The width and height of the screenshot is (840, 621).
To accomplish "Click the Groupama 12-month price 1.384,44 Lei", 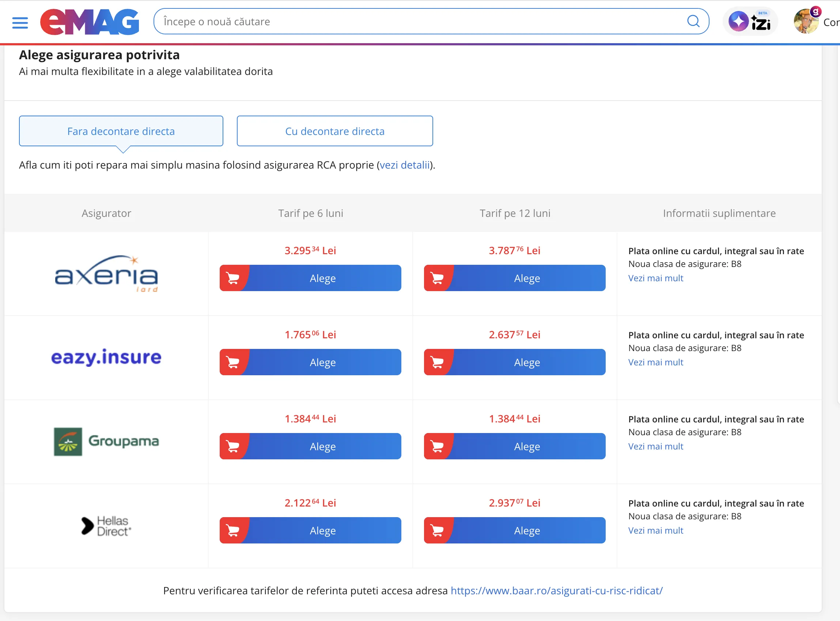I will click(x=515, y=419).
